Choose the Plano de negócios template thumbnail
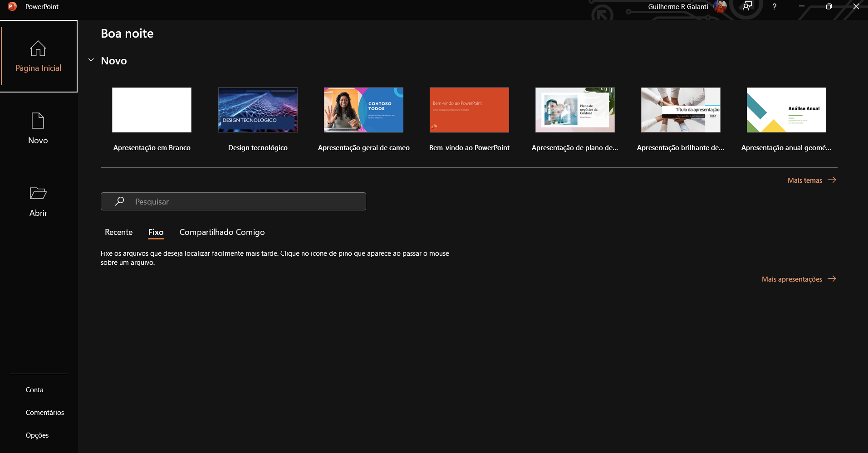868x453 pixels. (575, 110)
